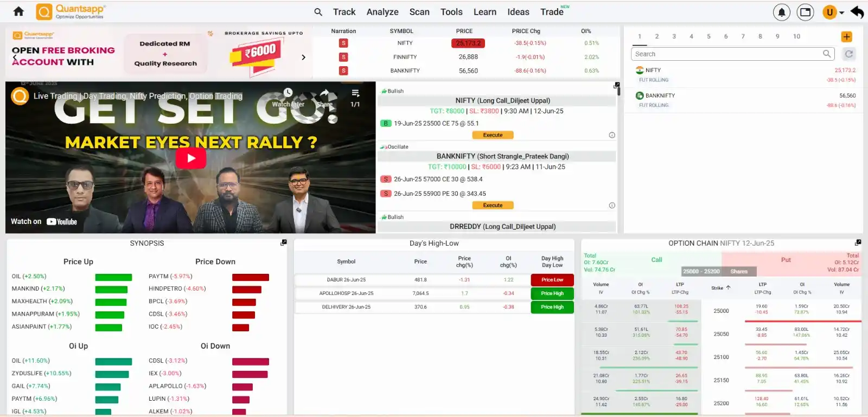Click ZYDUSLIFE (+10.55%) in Oi Up
This screenshot has height=417, width=868.
pos(42,373)
